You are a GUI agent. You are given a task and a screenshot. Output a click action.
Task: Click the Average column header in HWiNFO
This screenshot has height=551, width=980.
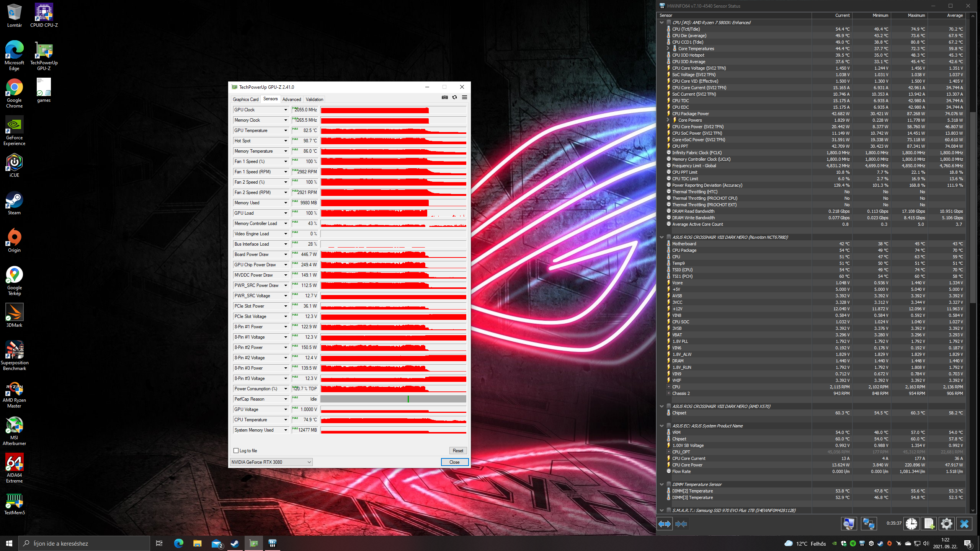(947, 15)
